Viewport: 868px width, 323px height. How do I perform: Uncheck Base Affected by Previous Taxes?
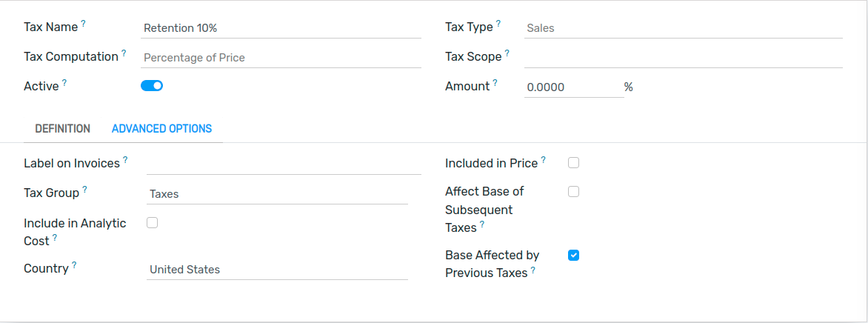tap(573, 256)
